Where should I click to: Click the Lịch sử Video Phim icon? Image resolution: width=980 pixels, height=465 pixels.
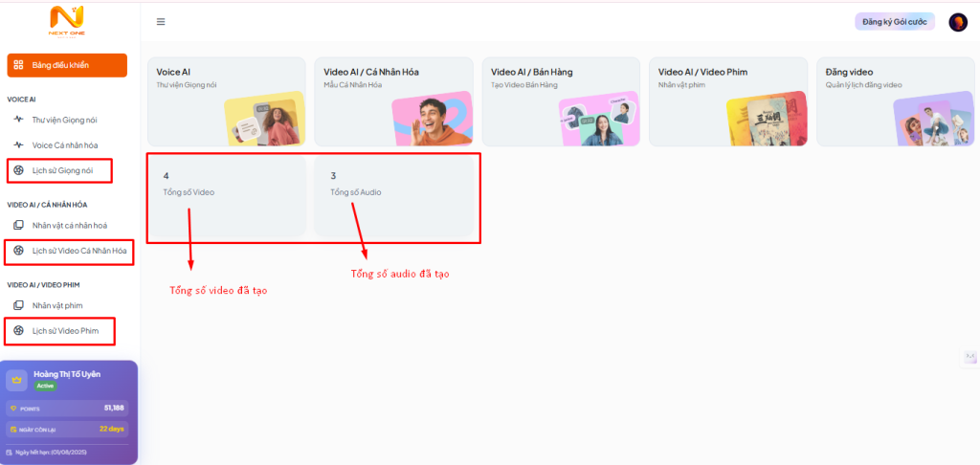pyautogui.click(x=18, y=331)
